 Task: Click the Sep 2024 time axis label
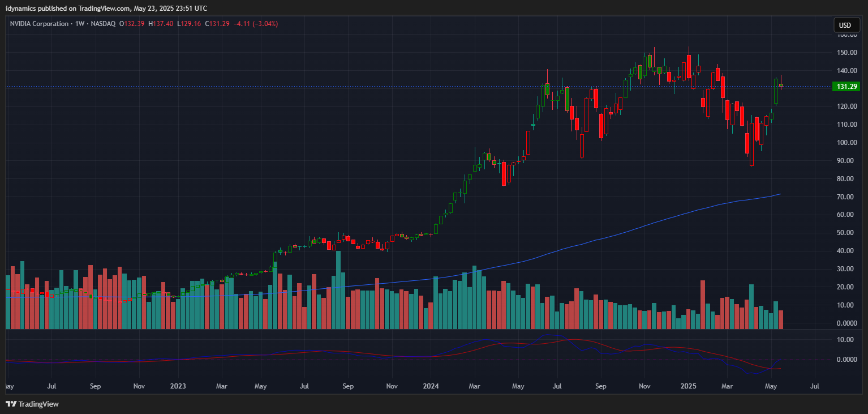(x=601, y=386)
